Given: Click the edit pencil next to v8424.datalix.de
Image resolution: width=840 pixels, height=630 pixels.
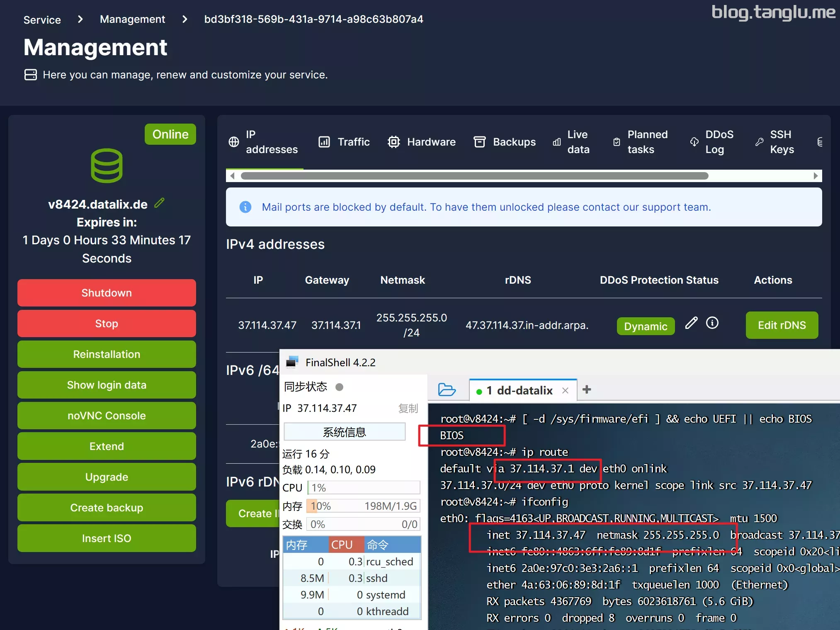Looking at the screenshot, I should coord(160,203).
